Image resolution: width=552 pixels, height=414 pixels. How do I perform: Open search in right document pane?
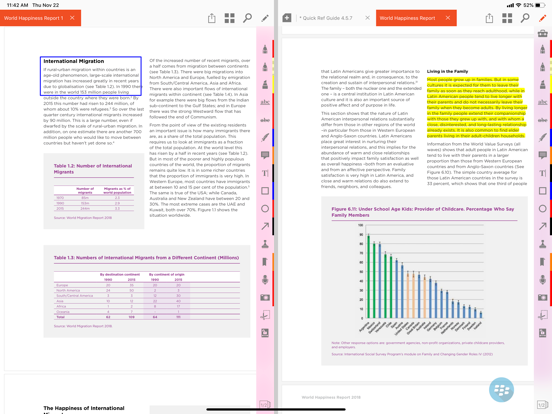coord(525,18)
